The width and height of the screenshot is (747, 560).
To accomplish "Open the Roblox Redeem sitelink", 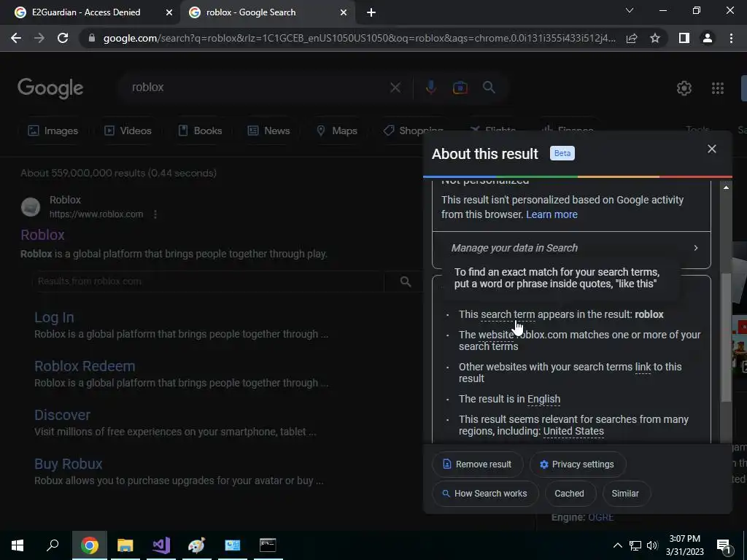I will pyautogui.click(x=85, y=366).
